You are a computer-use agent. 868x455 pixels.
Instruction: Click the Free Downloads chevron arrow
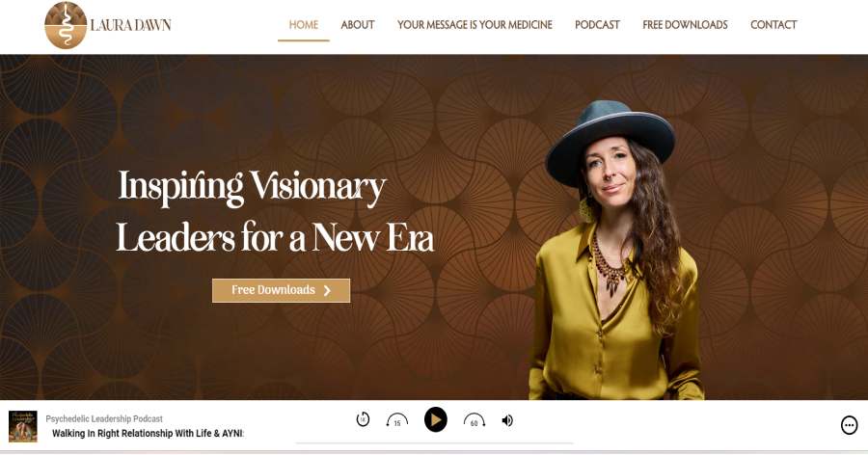point(327,290)
